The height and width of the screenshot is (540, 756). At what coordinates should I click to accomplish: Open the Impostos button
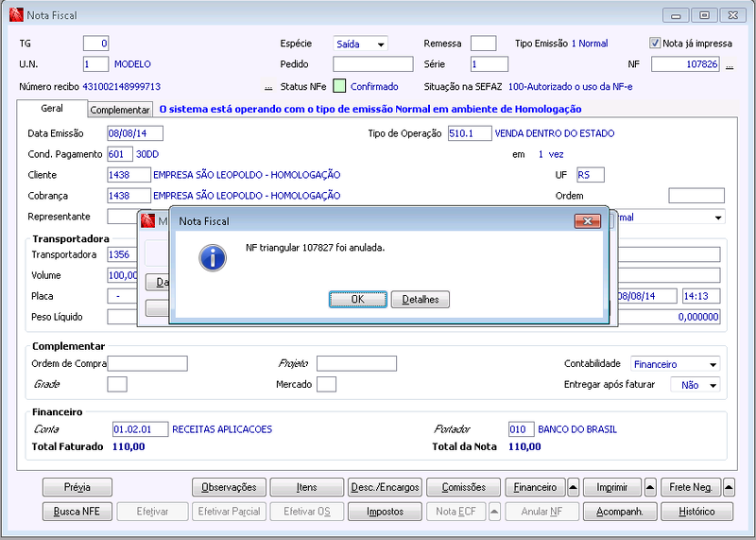[x=385, y=512]
